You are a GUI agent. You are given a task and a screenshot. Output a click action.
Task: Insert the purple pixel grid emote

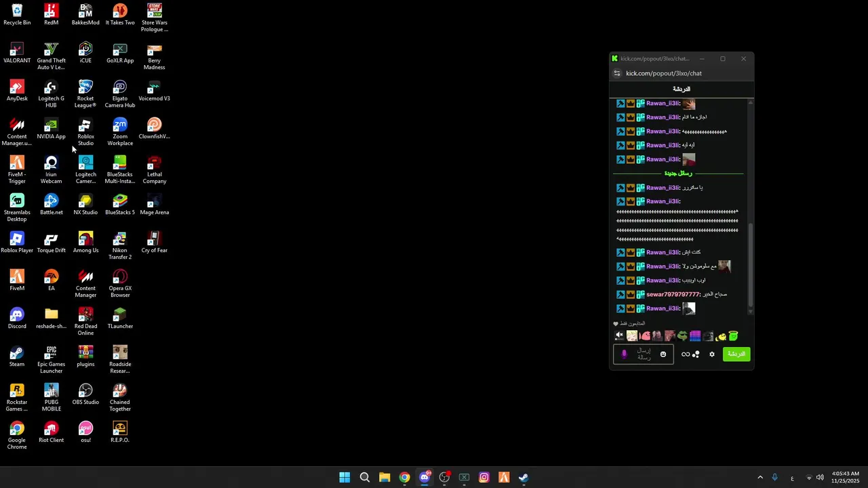tap(695, 335)
